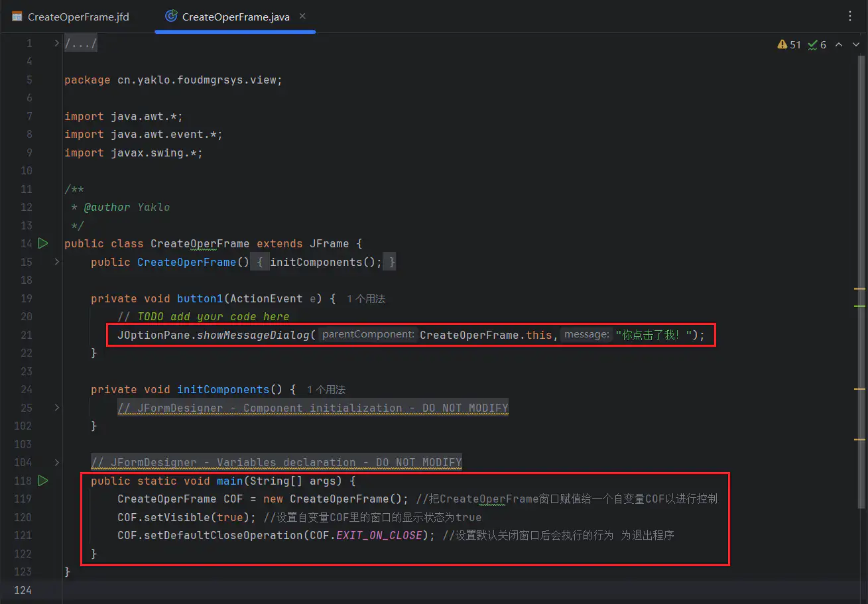Click the 'parentComponent:' parameter hint
The height and width of the screenshot is (604, 868).
tap(368, 335)
